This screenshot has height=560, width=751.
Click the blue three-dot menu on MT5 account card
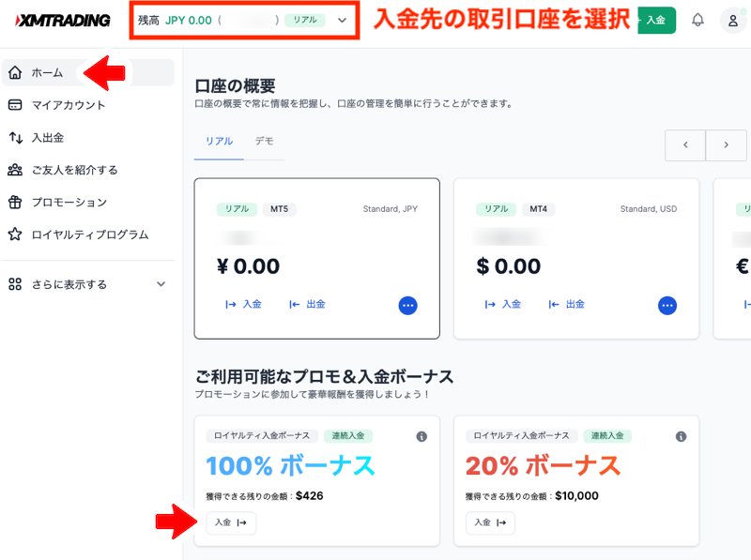tap(407, 306)
